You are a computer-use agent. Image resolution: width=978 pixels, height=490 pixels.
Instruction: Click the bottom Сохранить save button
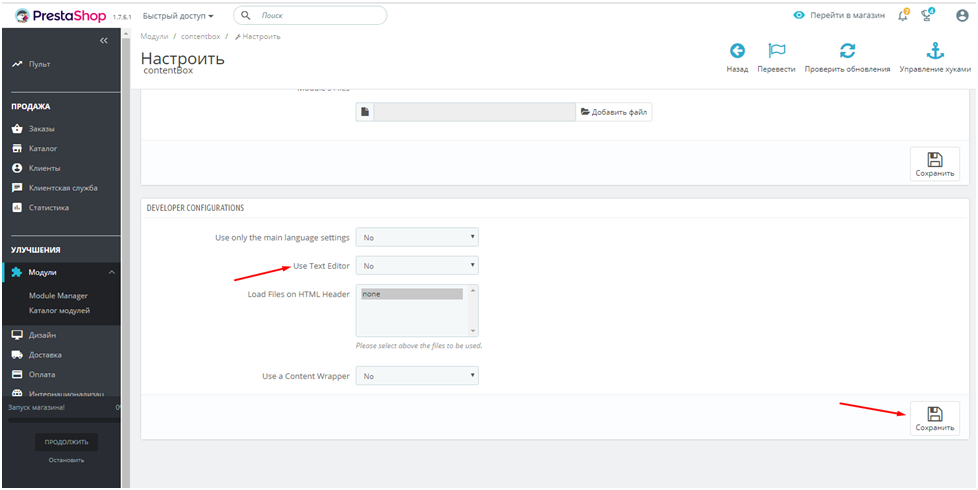pyautogui.click(x=934, y=418)
